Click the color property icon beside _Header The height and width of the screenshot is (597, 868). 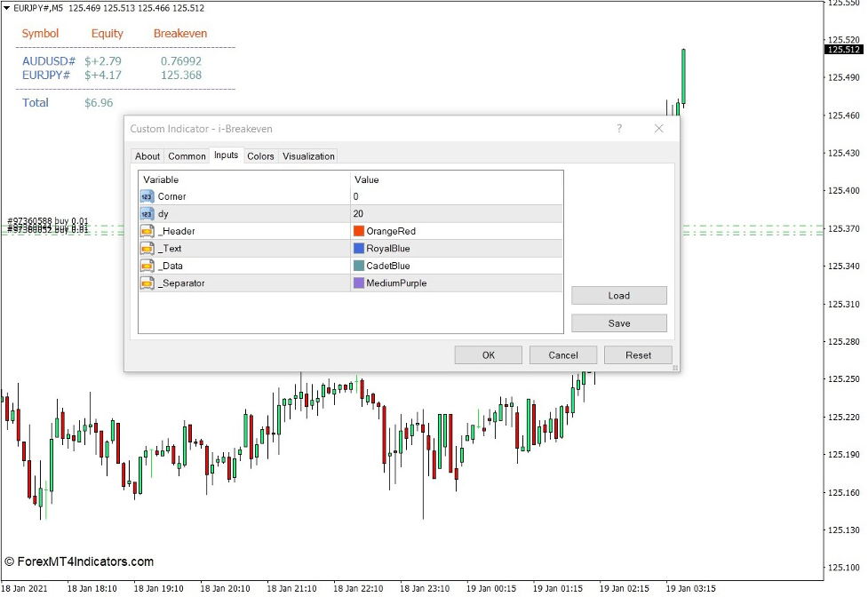(146, 231)
